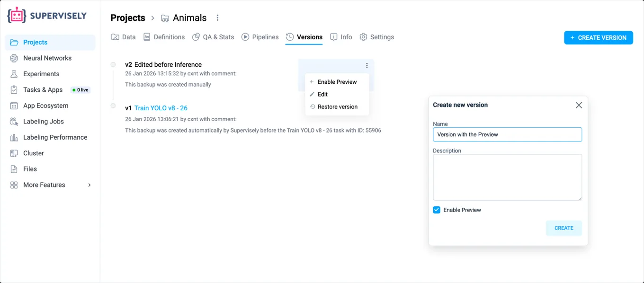Select the v1 version timeline dot
Viewport: 644px width, 283px height.
point(113,106)
